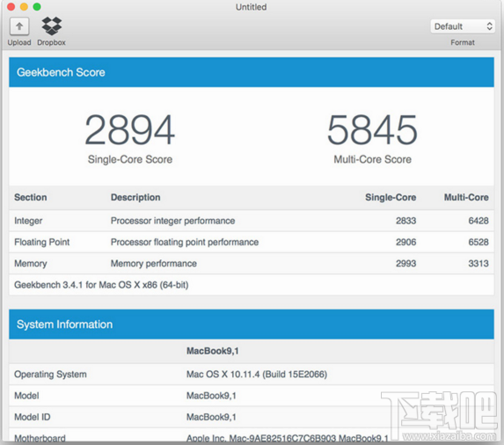Click the bold MacBook9,1 table heading
Screen dimensions: 504x445
pos(213,351)
